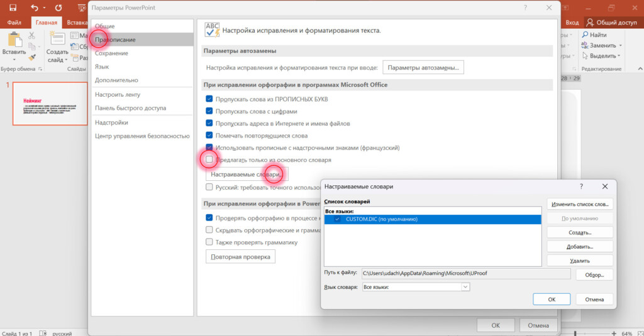Image resolution: width=644 pixels, height=336 pixels.
Task: Open the Вставить dropdown arrow below paste
Action: [x=14, y=60]
